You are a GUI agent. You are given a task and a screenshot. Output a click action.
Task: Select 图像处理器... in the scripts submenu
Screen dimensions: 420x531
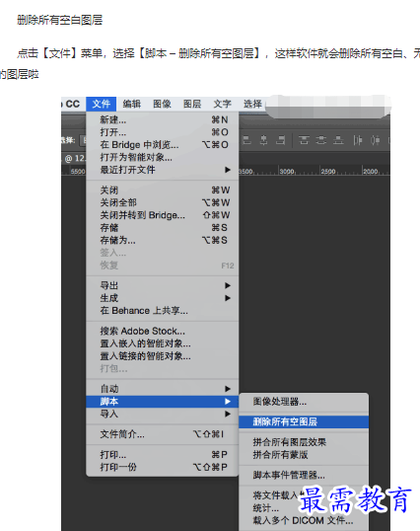pos(304,402)
